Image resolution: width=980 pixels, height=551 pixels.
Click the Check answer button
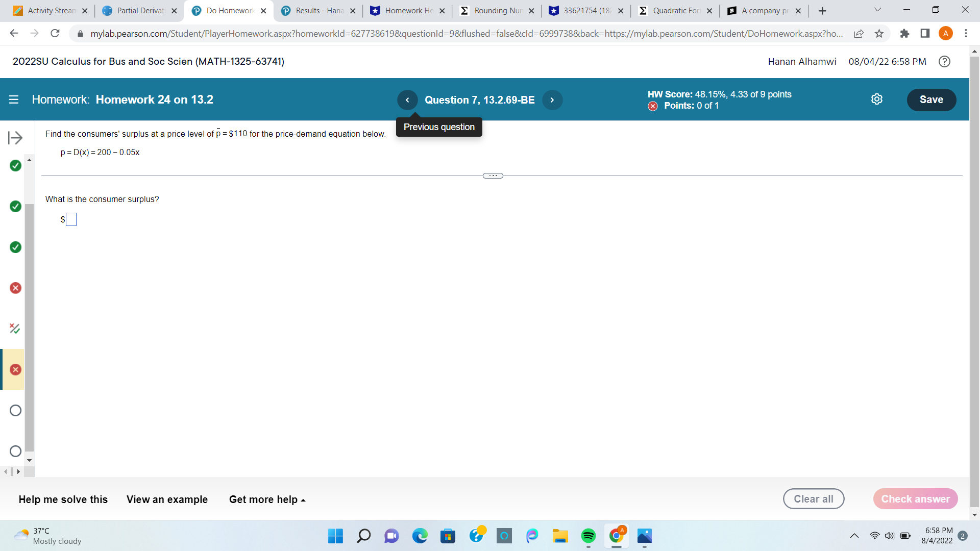coord(915,498)
